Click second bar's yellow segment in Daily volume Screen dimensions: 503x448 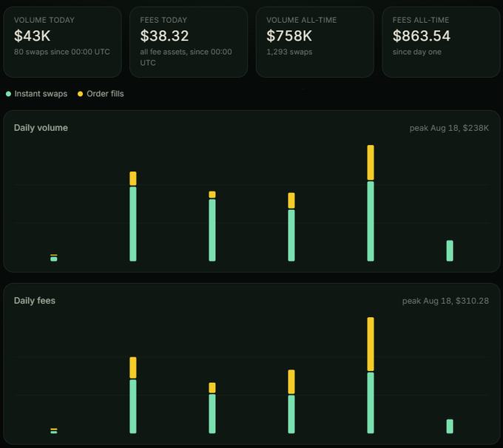coord(133,178)
